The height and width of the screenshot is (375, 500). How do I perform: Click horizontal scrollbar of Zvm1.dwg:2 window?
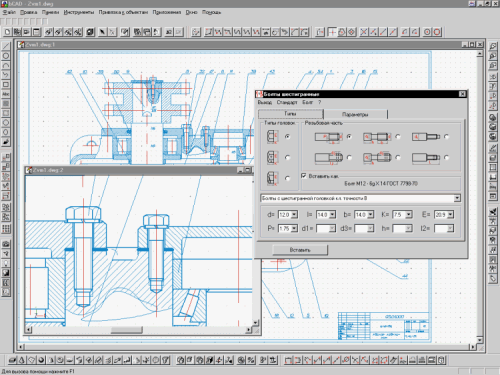(138, 330)
